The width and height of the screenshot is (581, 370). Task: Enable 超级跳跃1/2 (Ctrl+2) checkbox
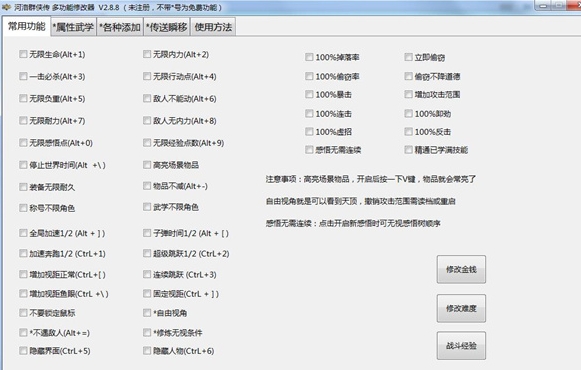click(147, 254)
